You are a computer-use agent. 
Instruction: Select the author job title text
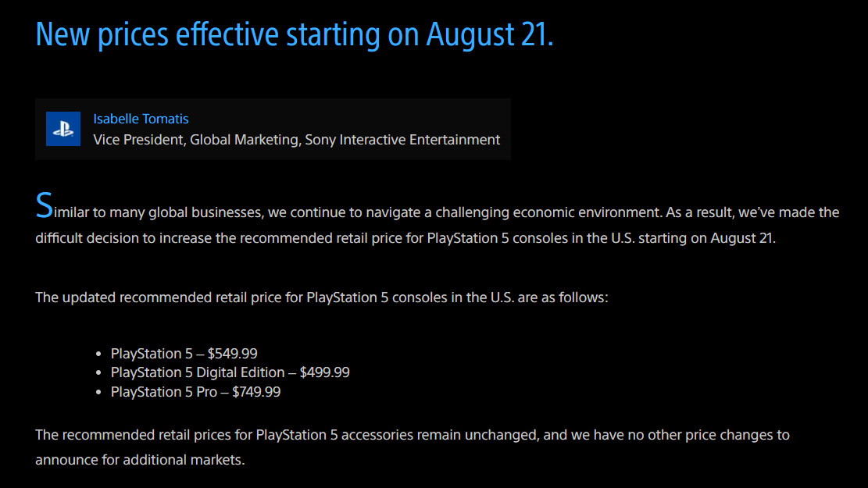tap(296, 140)
